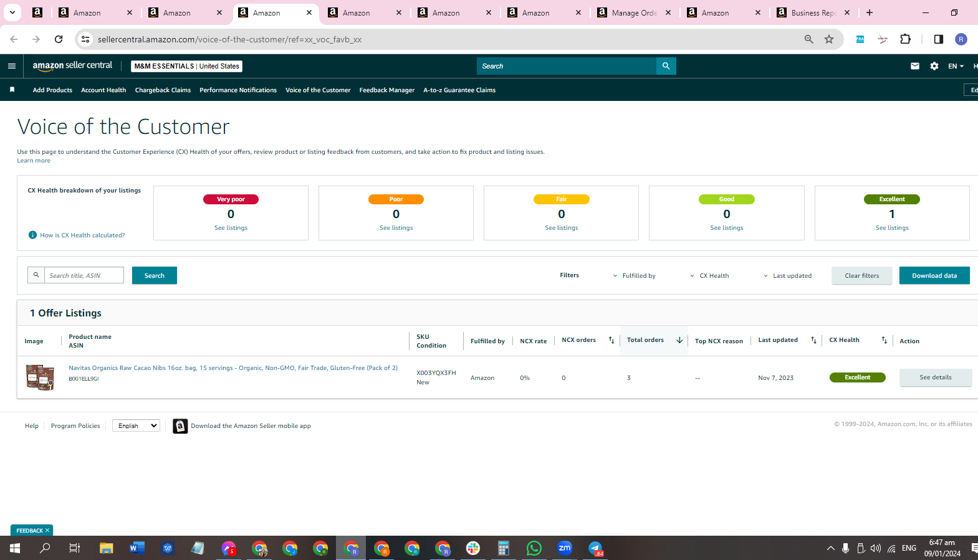Image resolution: width=978 pixels, height=560 pixels.
Task: Open the English language selector in footer
Action: click(x=136, y=425)
